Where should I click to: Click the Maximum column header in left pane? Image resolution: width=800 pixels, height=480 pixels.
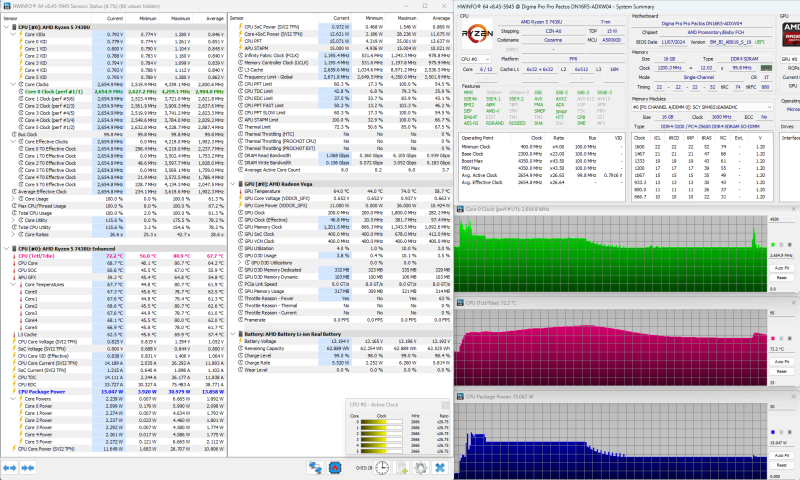[181, 18]
